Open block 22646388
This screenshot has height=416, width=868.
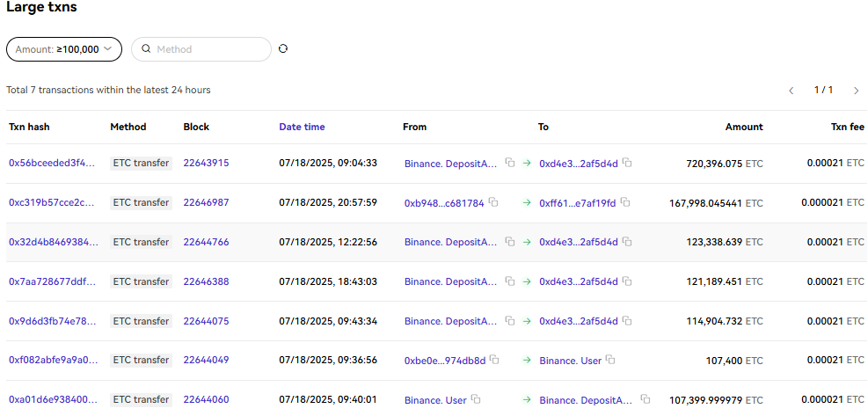[206, 281]
